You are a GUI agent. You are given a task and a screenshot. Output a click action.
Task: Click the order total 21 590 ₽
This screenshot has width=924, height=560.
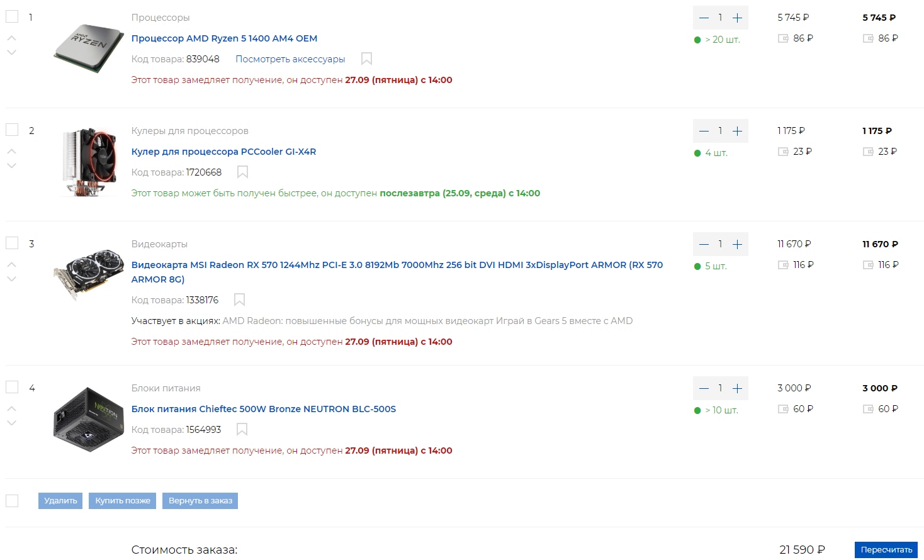(802, 550)
